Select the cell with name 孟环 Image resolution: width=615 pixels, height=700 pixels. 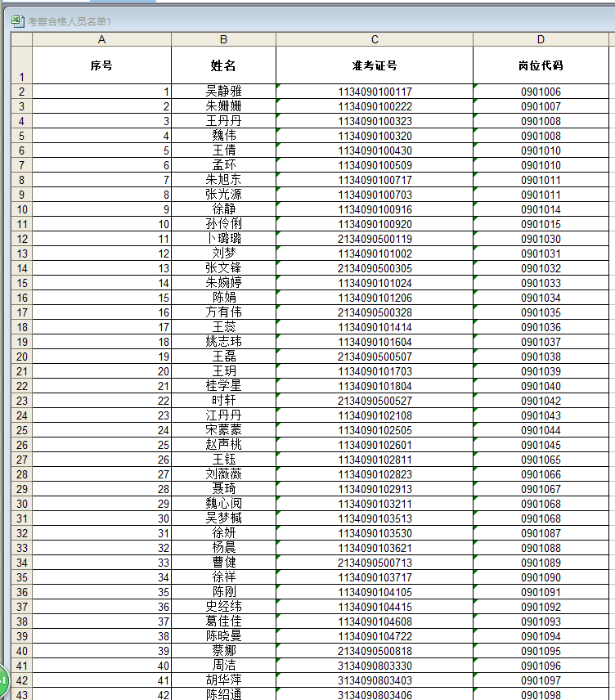pyautogui.click(x=224, y=165)
